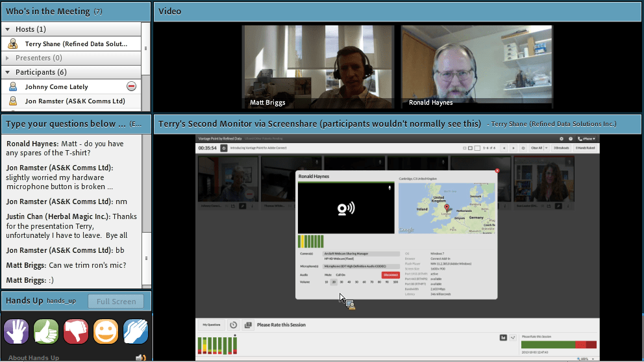Select Jon Ramster (AS&K Comms Ltd) participant
Image resolution: width=644 pixels, height=362 pixels.
71,101
